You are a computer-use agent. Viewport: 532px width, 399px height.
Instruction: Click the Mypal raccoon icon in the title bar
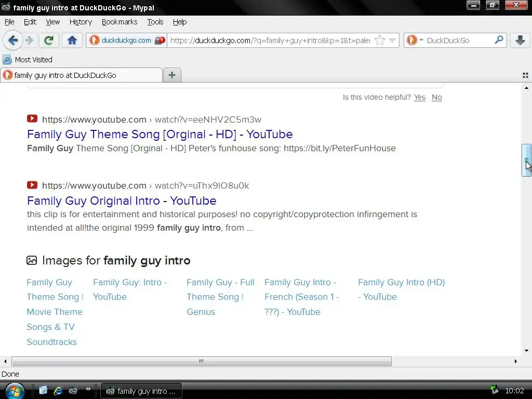[x=6, y=7]
